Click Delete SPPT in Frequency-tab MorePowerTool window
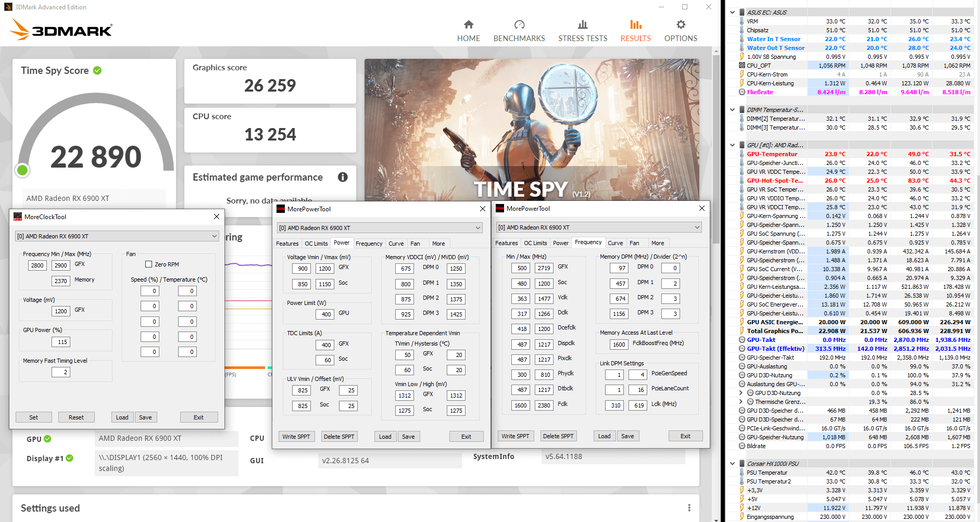Screen dimensions: 980x522 pos(558,436)
